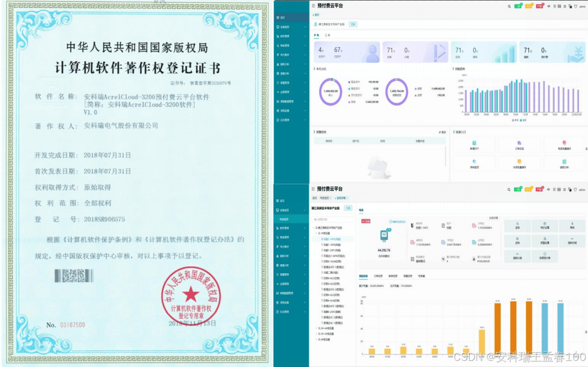Viewport: 588px width, 367px height.
Task: Expand 物业管理 in the home dashboard sidebar
Action: [291, 46]
